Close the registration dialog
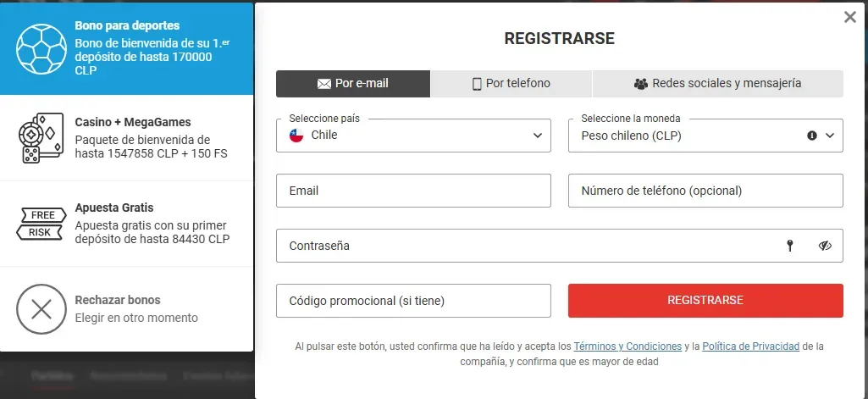 click(850, 17)
